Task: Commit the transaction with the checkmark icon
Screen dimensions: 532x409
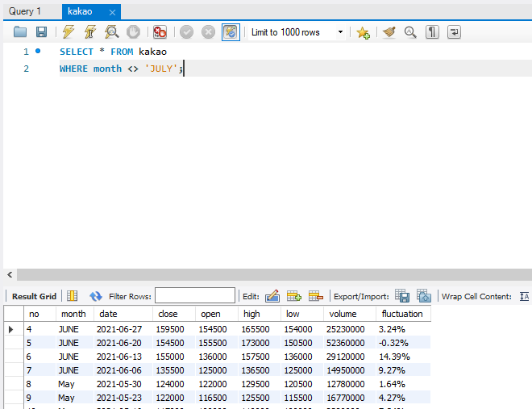Action: point(186,32)
